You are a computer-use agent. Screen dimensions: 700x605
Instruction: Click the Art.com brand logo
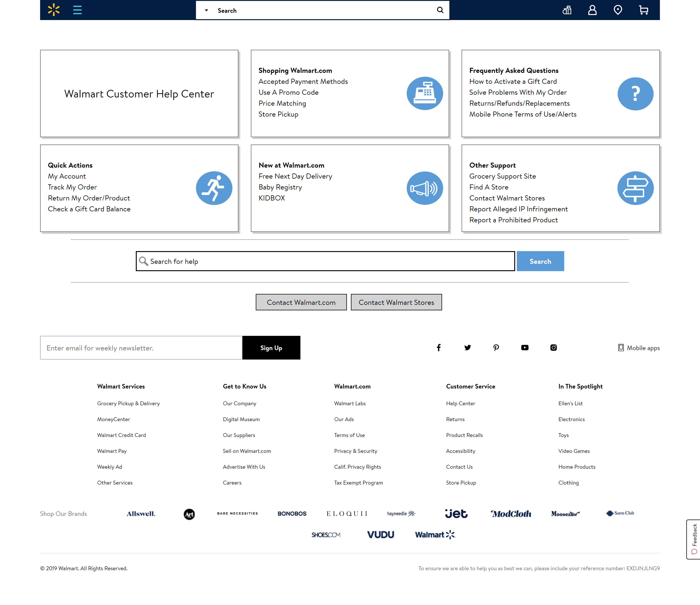pyautogui.click(x=189, y=514)
